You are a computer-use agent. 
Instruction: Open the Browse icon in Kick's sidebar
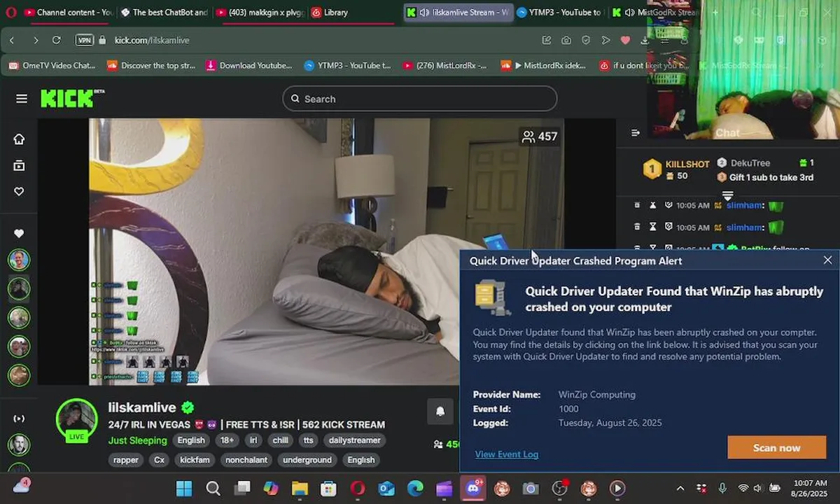[19, 165]
